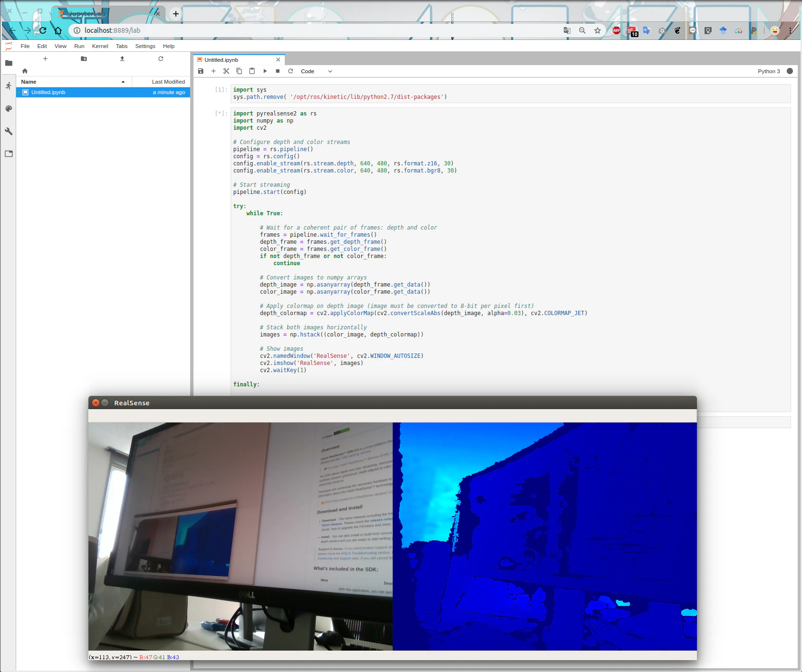Screen dimensions: 802x672
Task: Open the Tabs menu
Action: coord(122,46)
